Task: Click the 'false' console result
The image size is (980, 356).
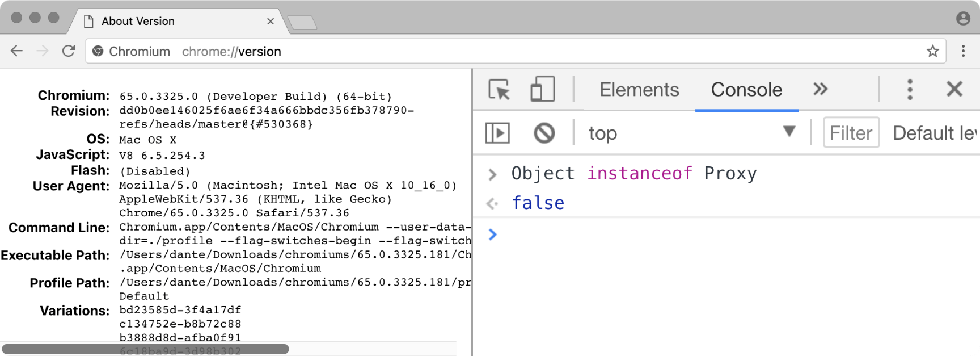Action: tap(538, 203)
